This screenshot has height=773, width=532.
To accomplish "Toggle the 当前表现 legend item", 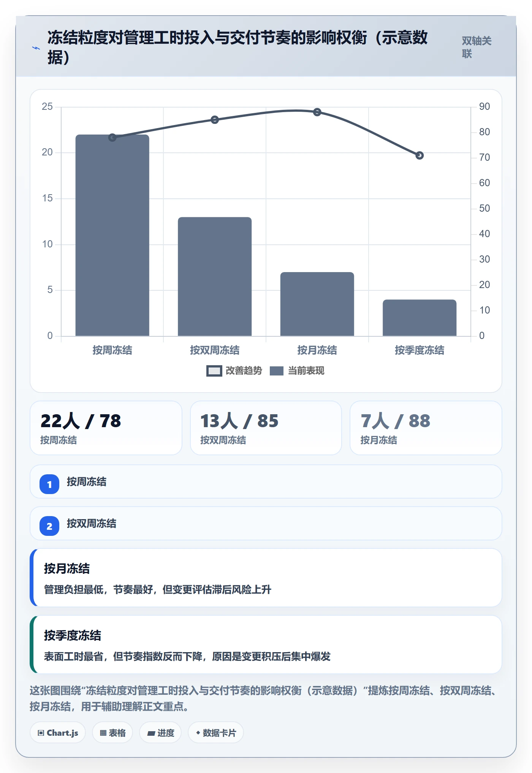I will click(x=297, y=371).
